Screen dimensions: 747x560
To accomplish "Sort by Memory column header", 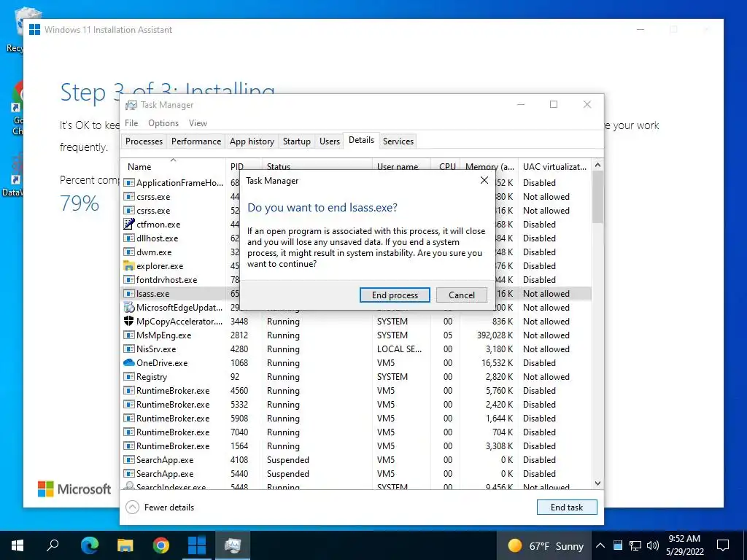I will click(489, 166).
